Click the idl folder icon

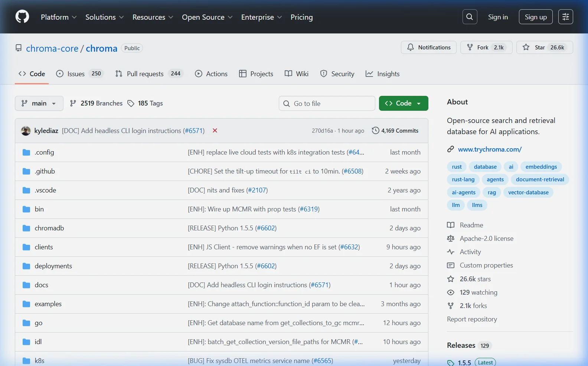tap(26, 342)
